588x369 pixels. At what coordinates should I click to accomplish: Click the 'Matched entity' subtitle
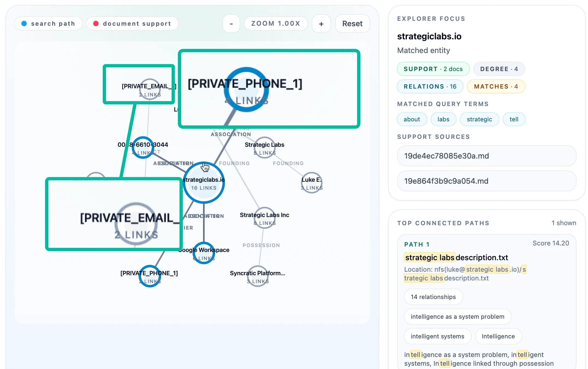pos(423,50)
